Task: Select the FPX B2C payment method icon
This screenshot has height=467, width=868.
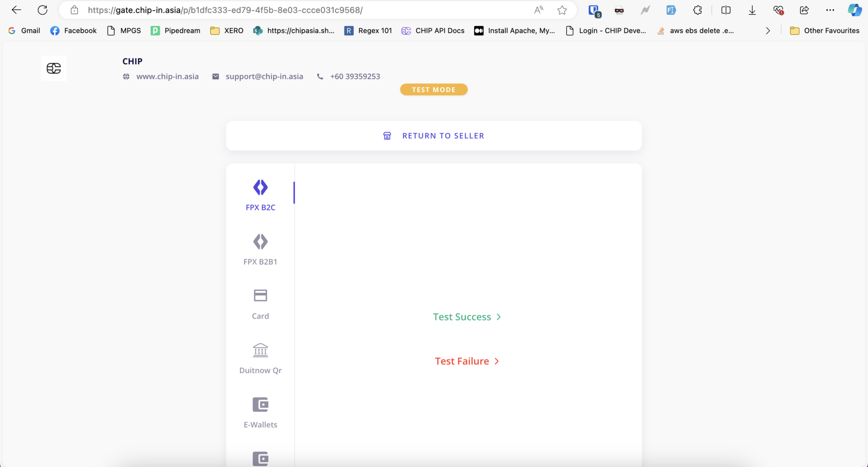Action: point(260,187)
